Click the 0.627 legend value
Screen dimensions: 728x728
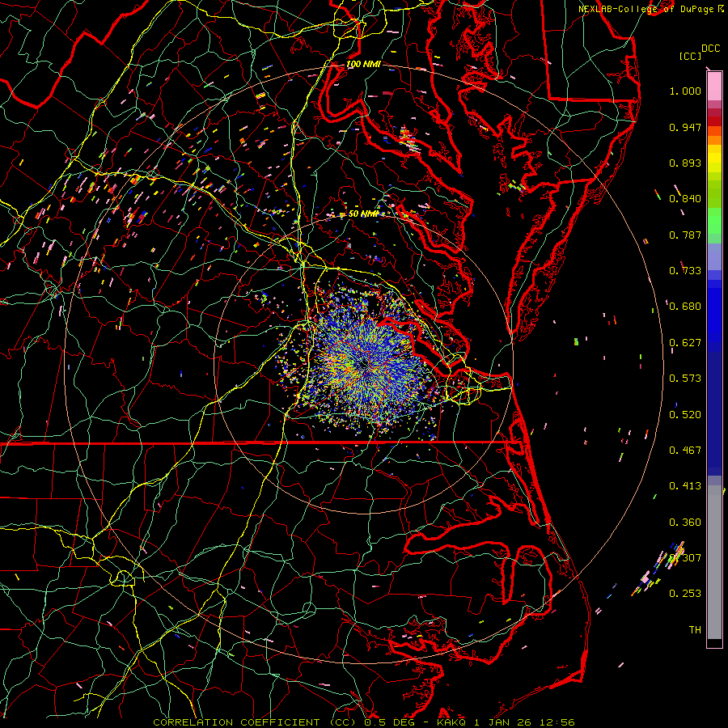(685, 343)
